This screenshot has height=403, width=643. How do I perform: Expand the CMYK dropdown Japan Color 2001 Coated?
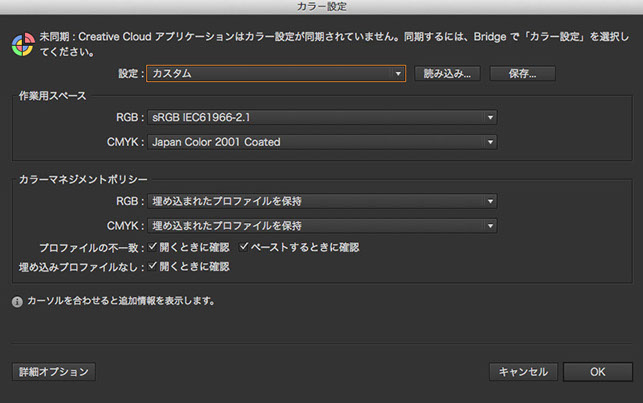pyautogui.click(x=322, y=142)
